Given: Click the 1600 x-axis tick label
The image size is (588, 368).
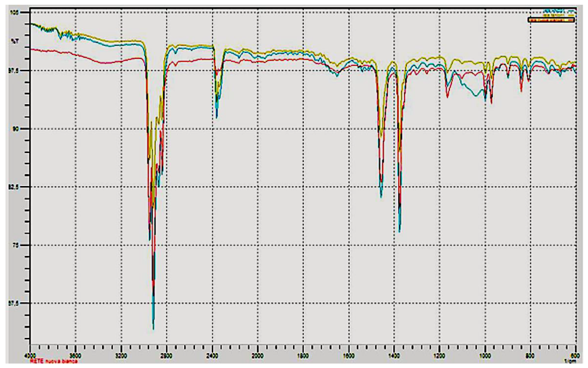Looking at the screenshot, I should coord(349,356).
